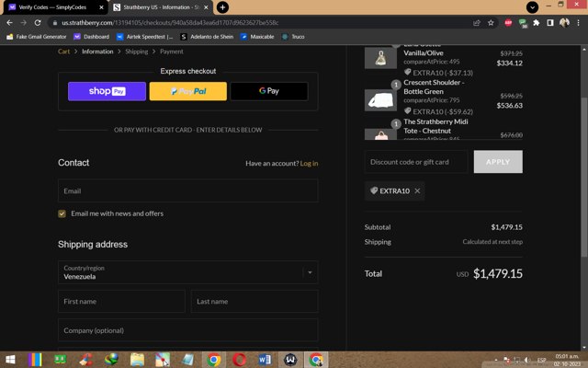Open the Chrome profile avatar
This screenshot has height=368, width=588.
(x=564, y=23)
